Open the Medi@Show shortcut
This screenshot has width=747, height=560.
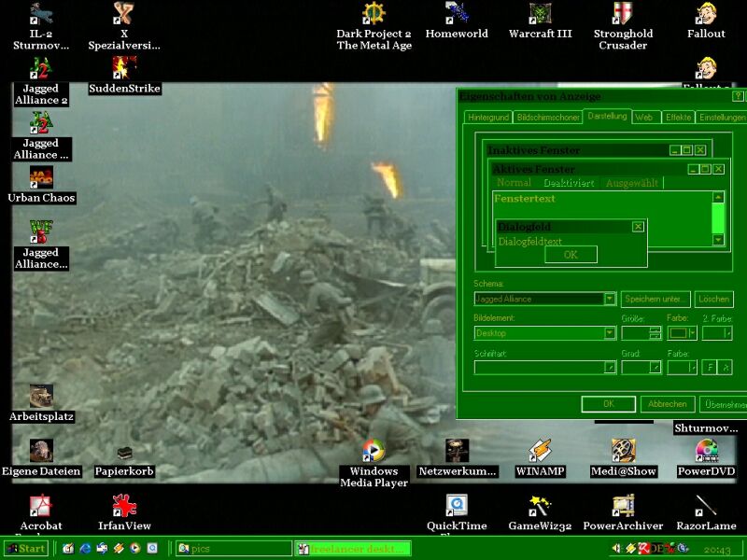coord(623,451)
